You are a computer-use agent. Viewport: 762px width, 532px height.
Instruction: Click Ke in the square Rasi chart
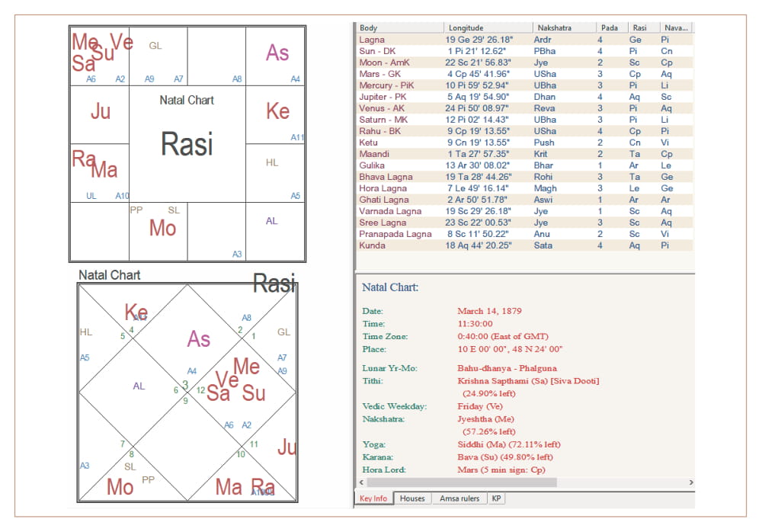[277, 111]
